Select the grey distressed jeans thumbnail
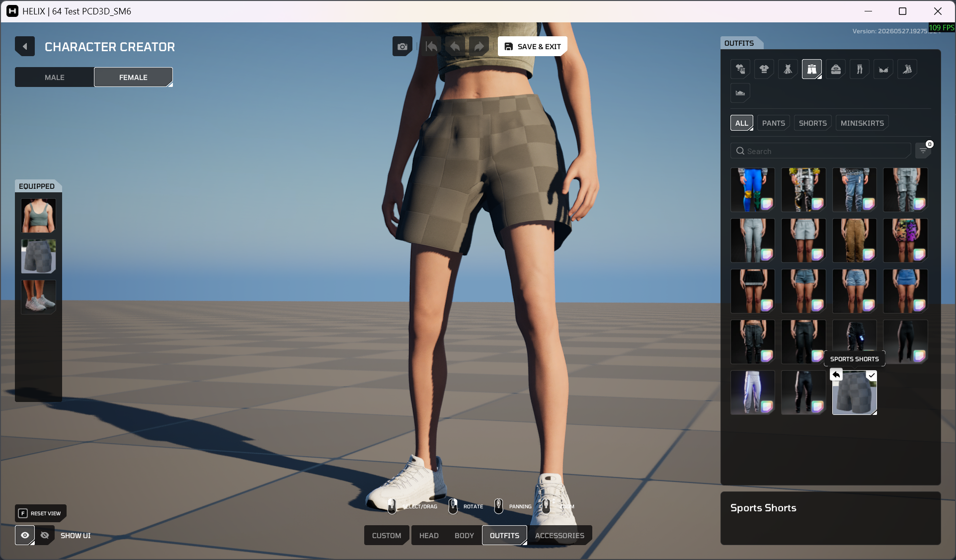The image size is (956, 560). (x=905, y=190)
